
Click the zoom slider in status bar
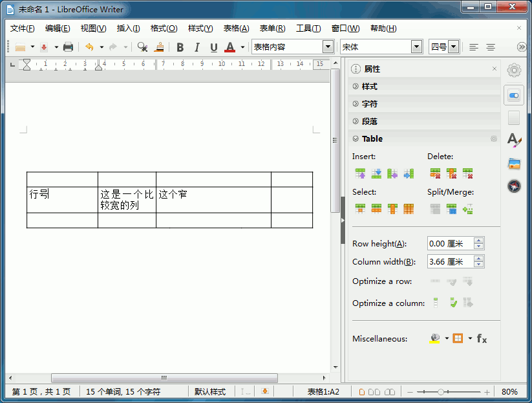point(441,392)
